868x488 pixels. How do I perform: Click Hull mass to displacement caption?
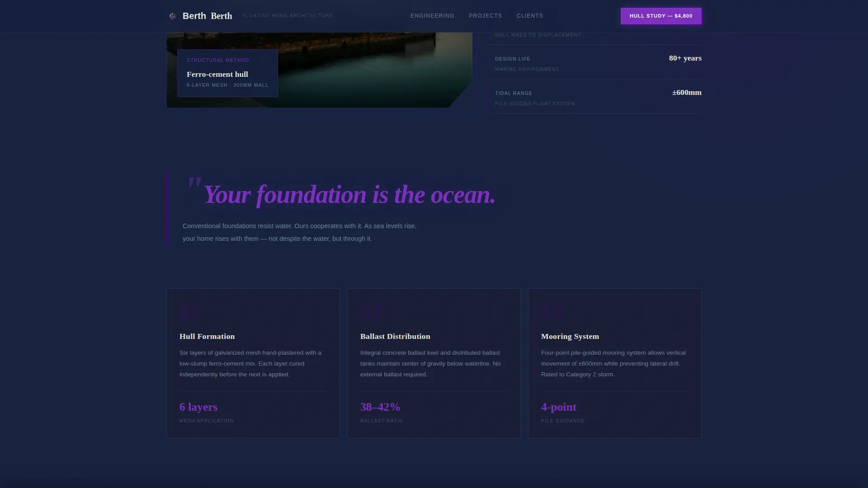[538, 35]
